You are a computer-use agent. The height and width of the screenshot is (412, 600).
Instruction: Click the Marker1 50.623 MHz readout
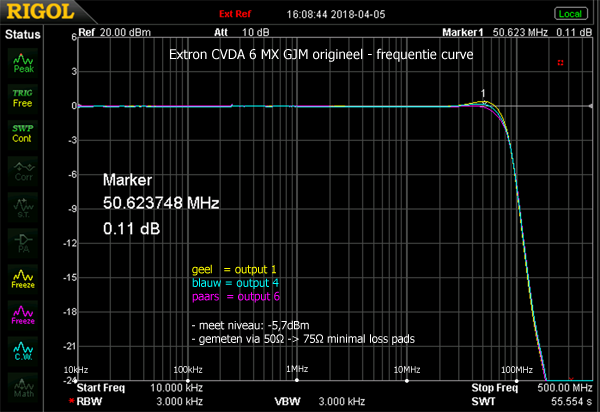[517, 33]
